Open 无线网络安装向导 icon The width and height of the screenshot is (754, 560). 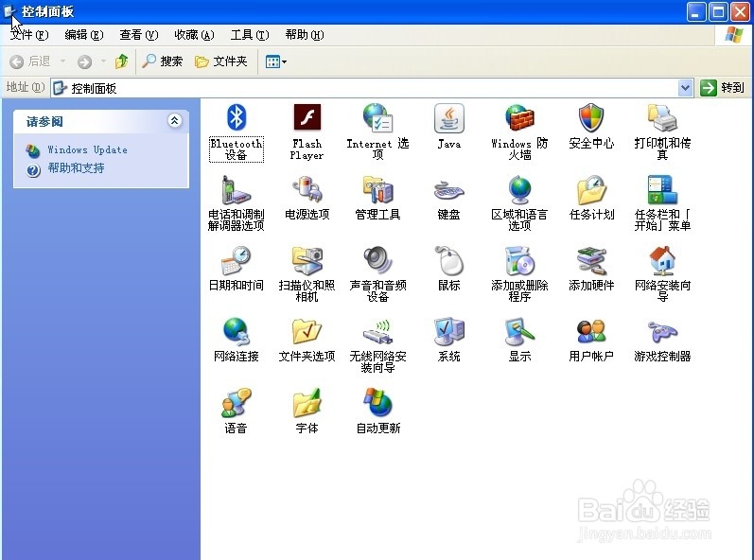pyautogui.click(x=377, y=332)
